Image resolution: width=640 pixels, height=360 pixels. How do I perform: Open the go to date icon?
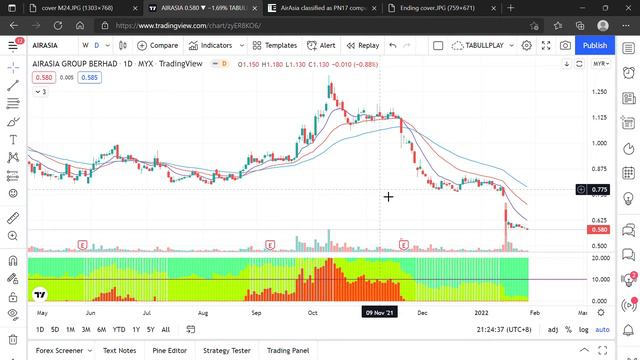point(191,329)
